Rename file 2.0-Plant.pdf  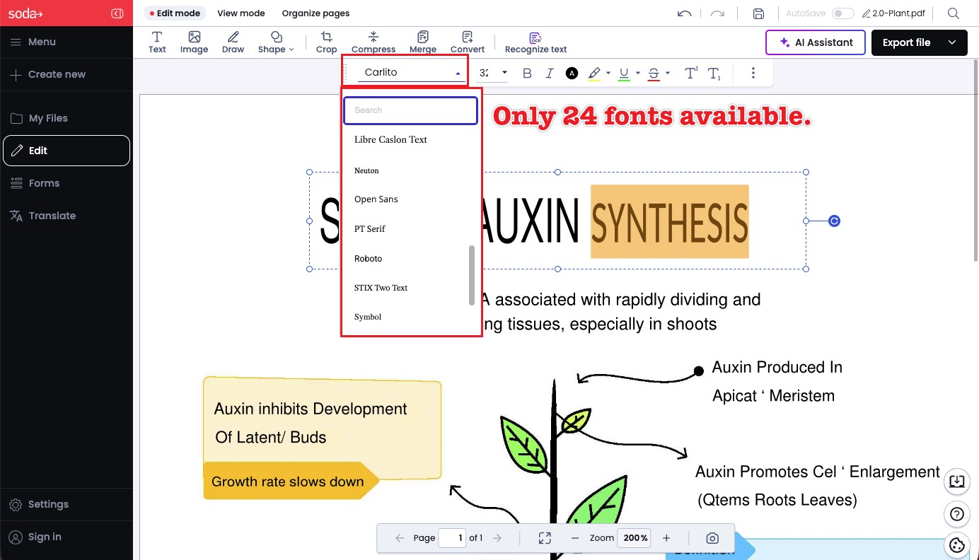click(894, 13)
